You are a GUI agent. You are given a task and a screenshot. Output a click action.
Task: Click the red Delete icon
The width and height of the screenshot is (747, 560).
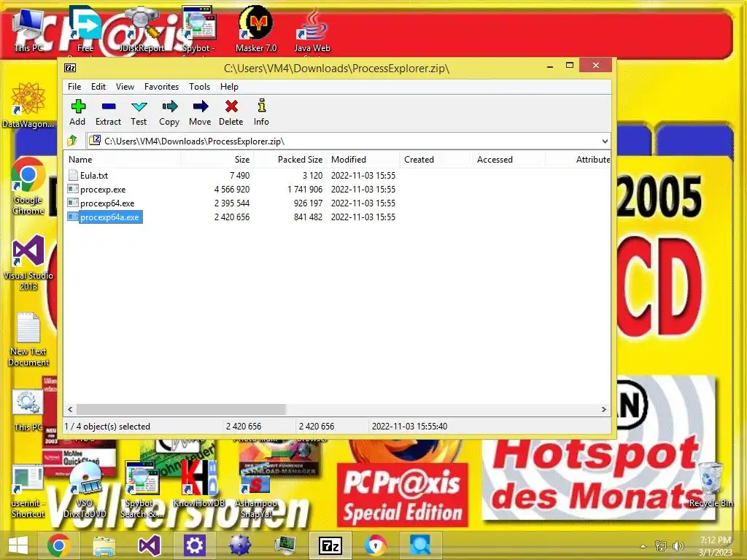[231, 106]
